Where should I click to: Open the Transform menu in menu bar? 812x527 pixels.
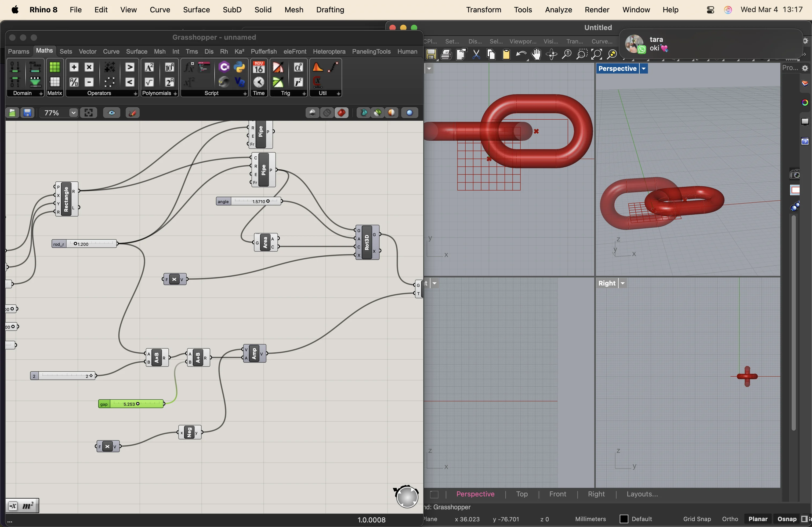483,10
